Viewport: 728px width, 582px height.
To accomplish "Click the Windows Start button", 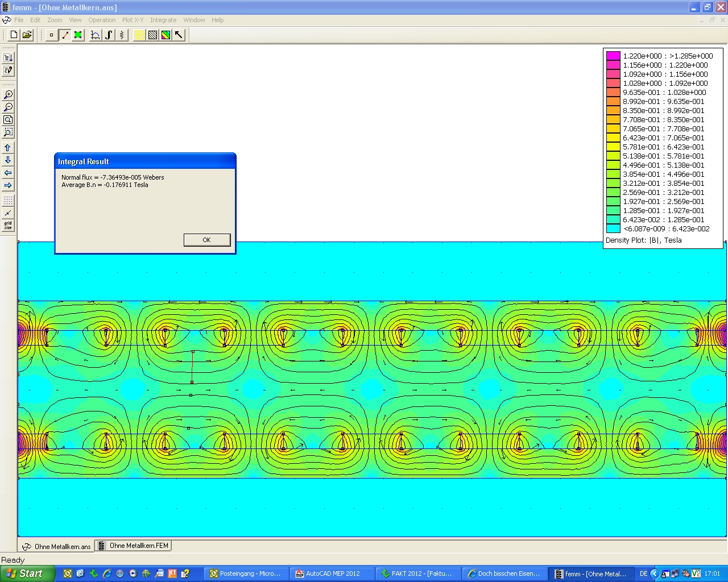I will (x=27, y=573).
